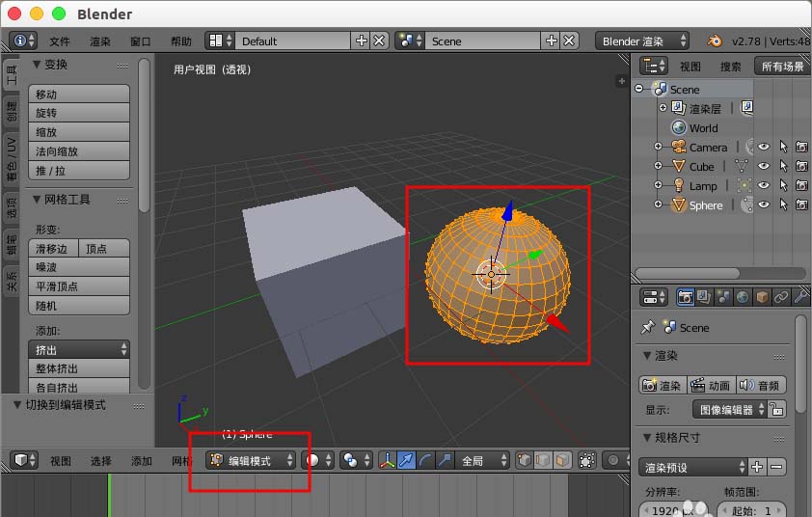Click the pin icon beside Scene
812x517 pixels.
[x=648, y=328]
